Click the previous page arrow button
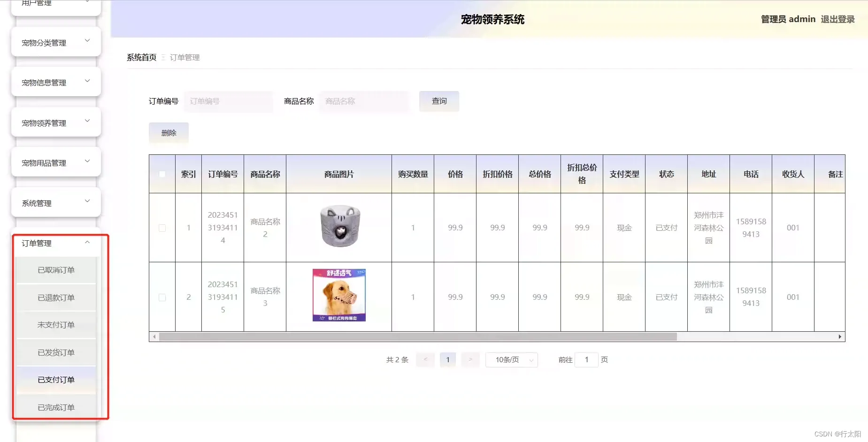The width and height of the screenshot is (868, 442). 425,359
